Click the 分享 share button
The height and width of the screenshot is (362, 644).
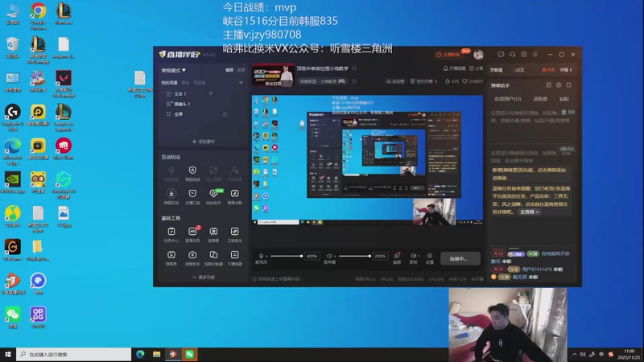point(477,68)
